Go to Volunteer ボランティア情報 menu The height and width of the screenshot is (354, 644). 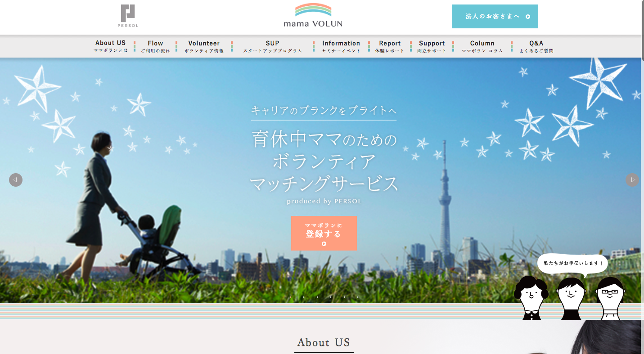(204, 47)
